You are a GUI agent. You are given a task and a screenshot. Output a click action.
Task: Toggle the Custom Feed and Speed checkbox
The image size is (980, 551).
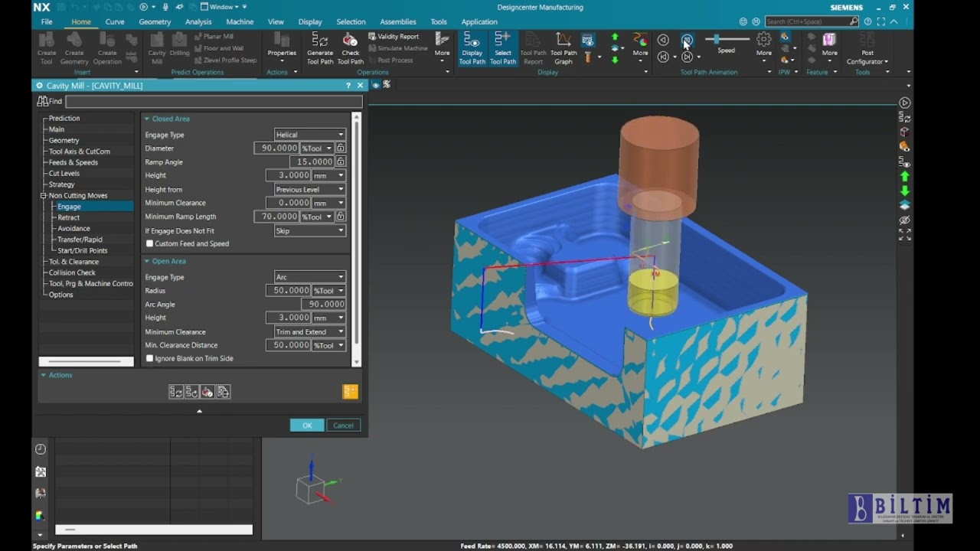click(149, 243)
